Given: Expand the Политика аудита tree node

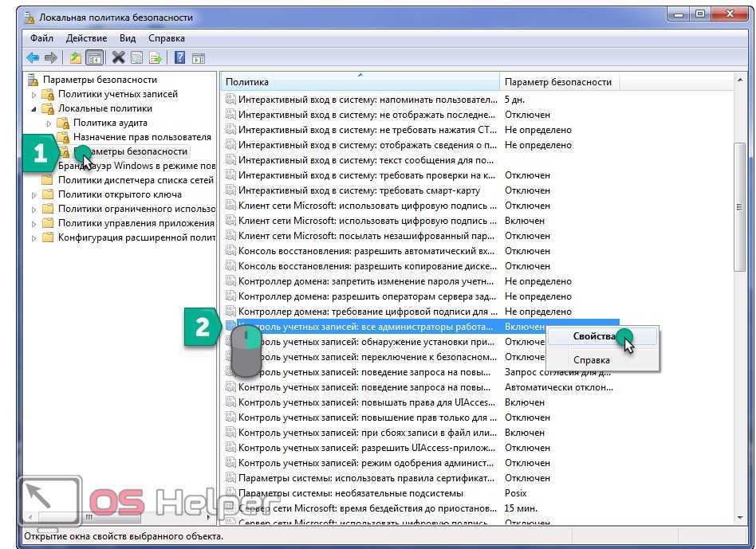Looking at the screenshot, I should [49, 124].
